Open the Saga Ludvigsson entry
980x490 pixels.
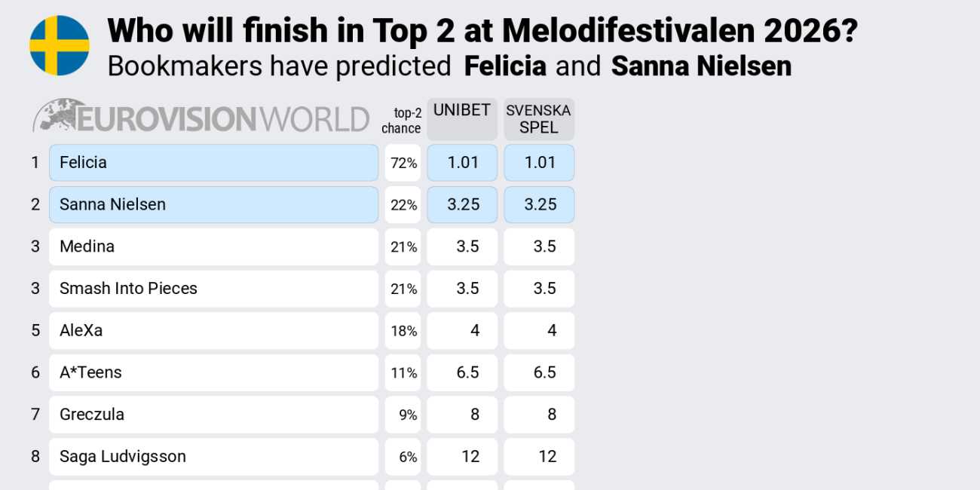coord(213,457)
